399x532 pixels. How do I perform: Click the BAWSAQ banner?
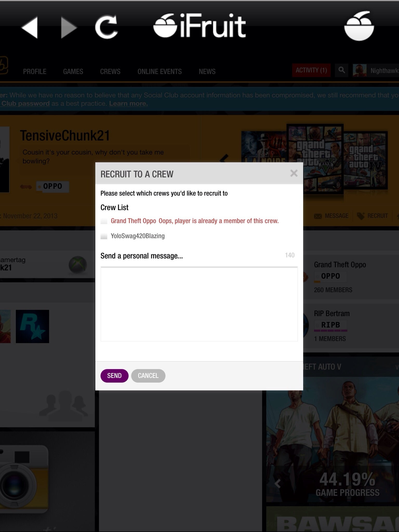tap(332, 519)
